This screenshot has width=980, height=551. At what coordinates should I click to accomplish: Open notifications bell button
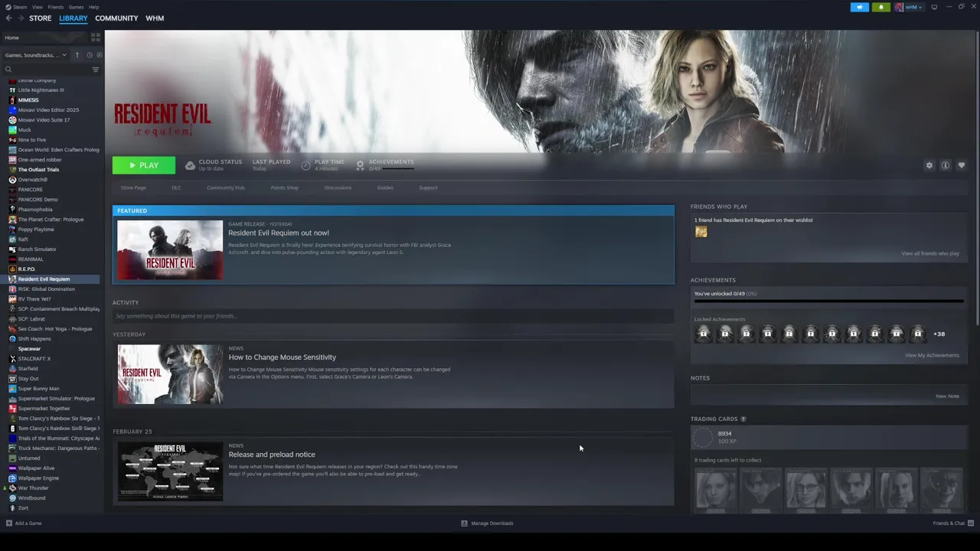point(880,7)
